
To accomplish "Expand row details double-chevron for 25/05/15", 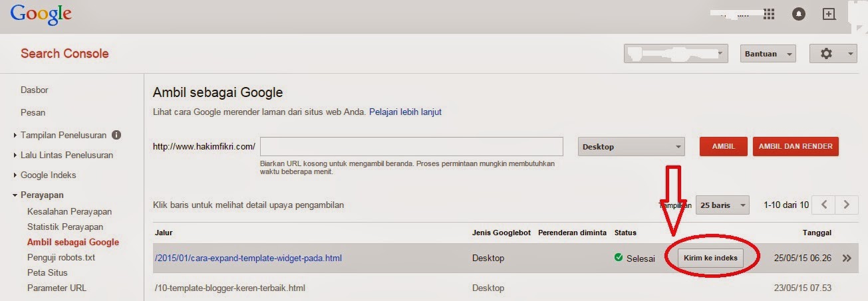I will 847,258.
